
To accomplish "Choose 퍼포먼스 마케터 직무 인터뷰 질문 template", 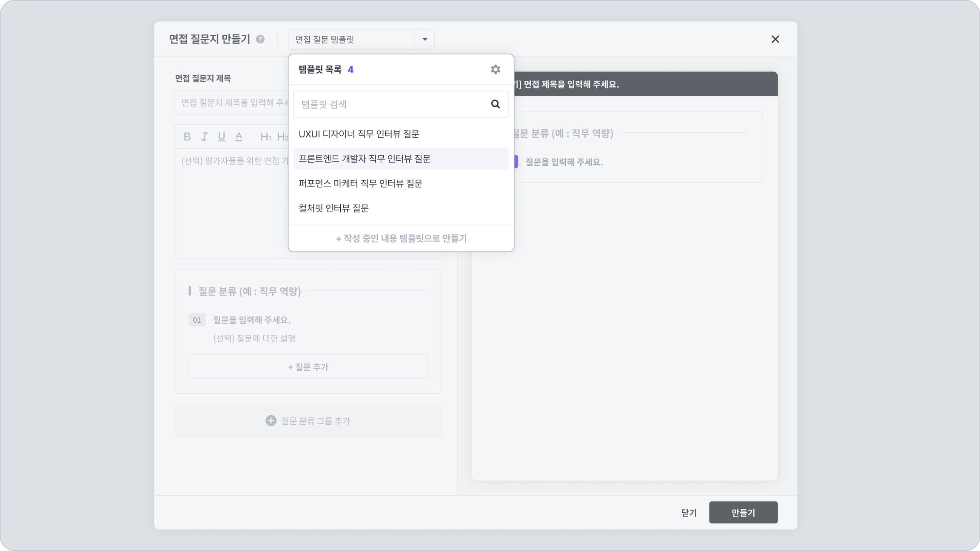I will (360, 183).
